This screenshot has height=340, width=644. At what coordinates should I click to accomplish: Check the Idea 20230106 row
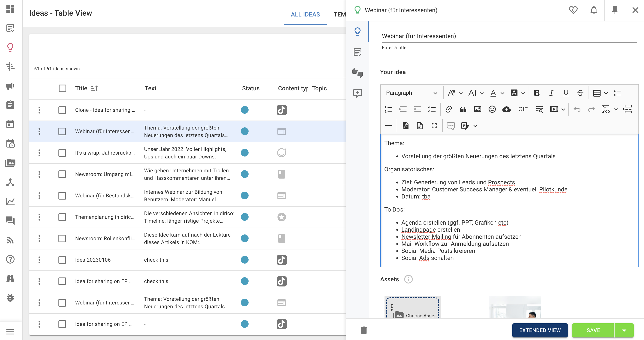62,260
